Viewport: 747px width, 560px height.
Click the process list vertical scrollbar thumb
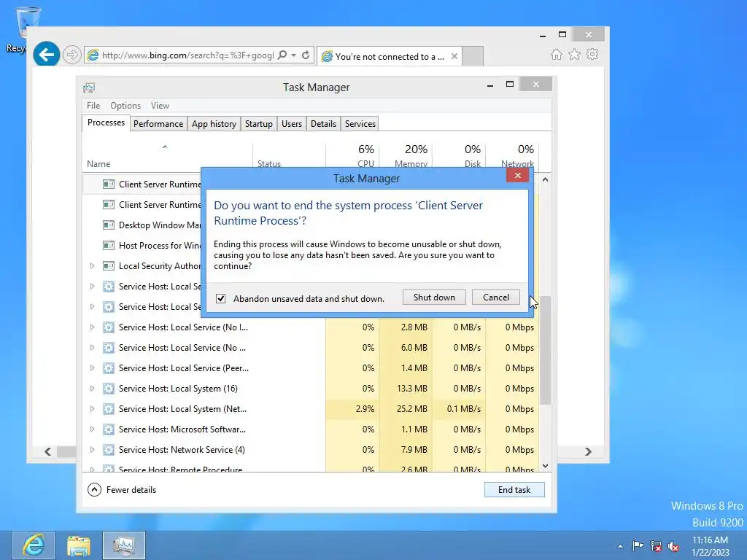[x=545, y=350]
